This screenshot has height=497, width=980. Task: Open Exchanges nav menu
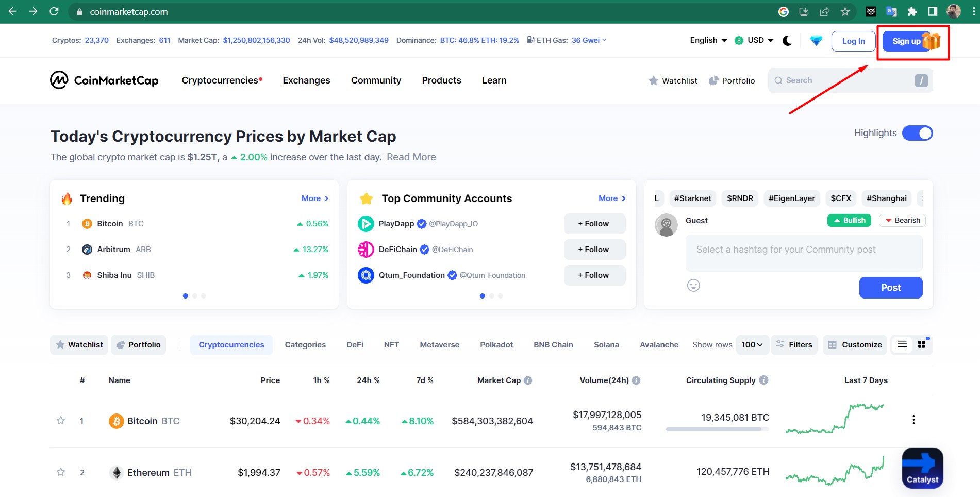[x=306, y=80]
